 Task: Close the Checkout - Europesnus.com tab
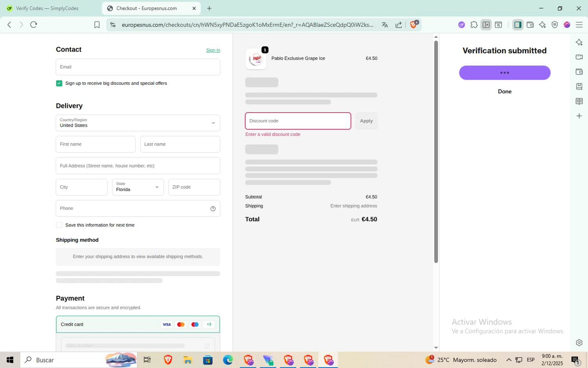194,8
